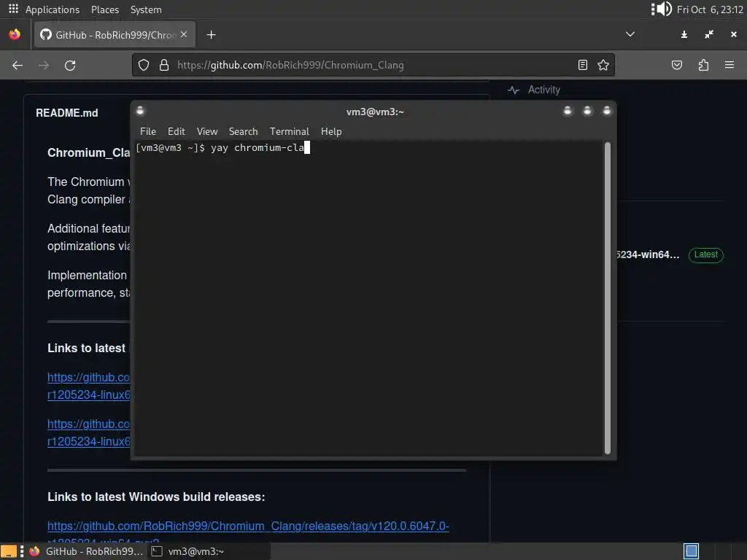Click the Firefox logo icon in browser
The image size is (747, 560).
pyautogui.click(x=15, y=34)
